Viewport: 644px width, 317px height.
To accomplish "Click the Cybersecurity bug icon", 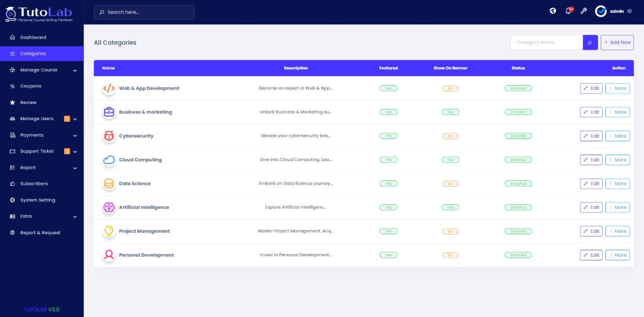I will pos(109,136).
